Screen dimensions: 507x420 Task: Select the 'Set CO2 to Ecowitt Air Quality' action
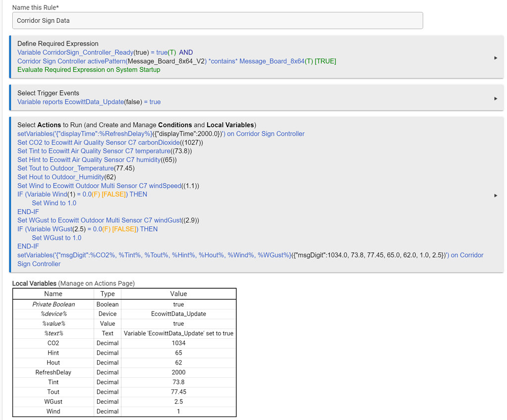[110, 143]
